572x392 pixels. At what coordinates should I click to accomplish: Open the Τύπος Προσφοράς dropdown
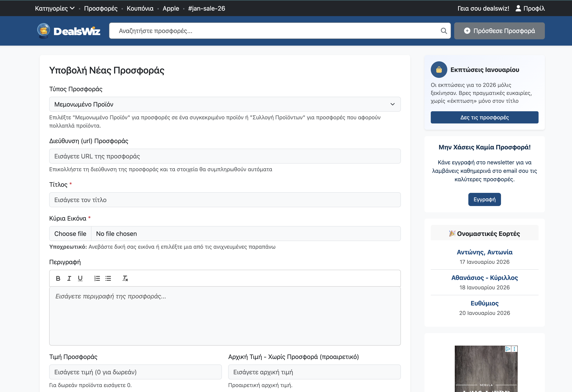225,104
